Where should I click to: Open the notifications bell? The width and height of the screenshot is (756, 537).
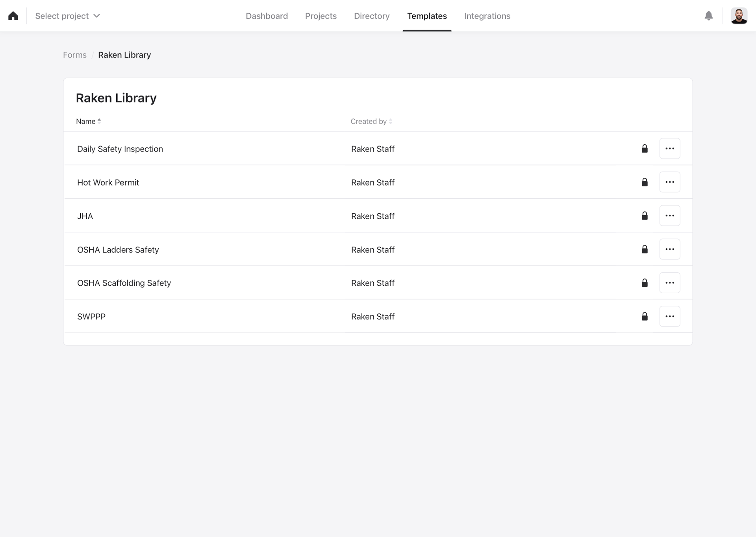[708, 16]
